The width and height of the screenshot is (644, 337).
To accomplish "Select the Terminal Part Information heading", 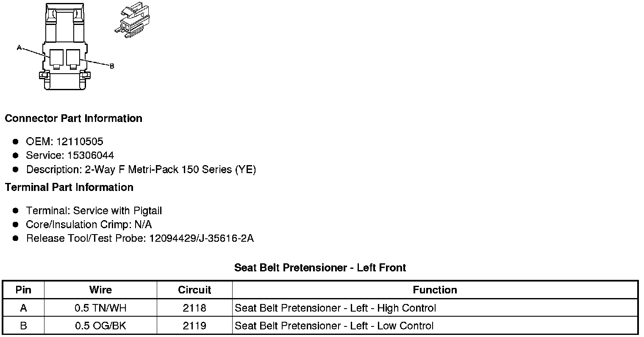I will (x=69, y=188).
